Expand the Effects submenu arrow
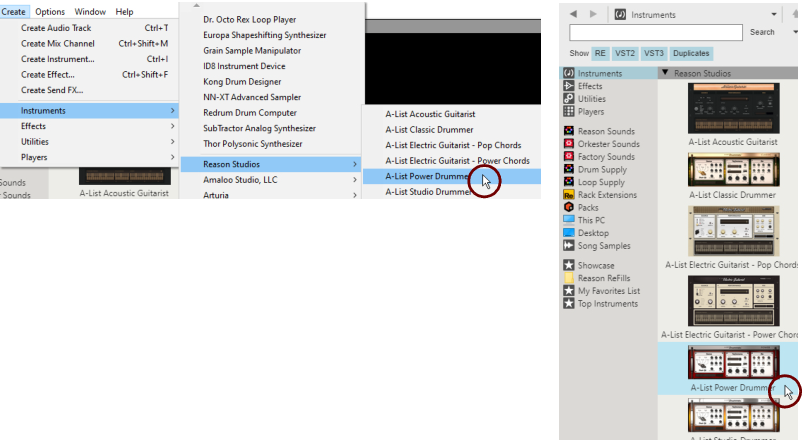This screenshot has height=441, width=803. point(173,126)
